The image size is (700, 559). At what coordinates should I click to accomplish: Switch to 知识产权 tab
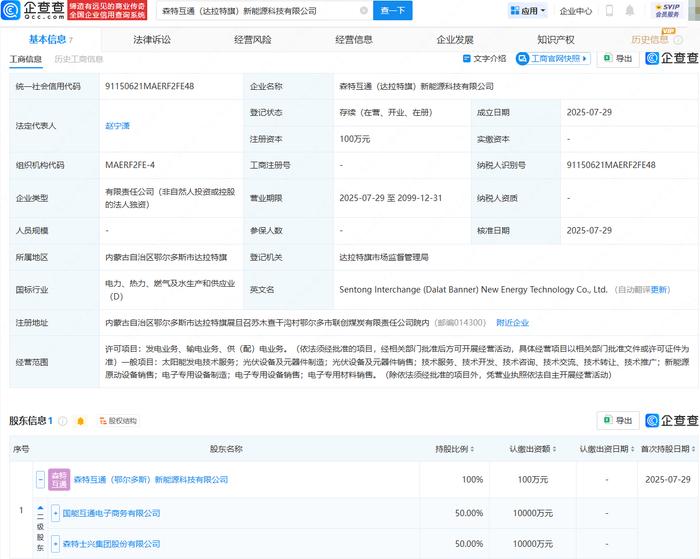[x=556, y=40]
